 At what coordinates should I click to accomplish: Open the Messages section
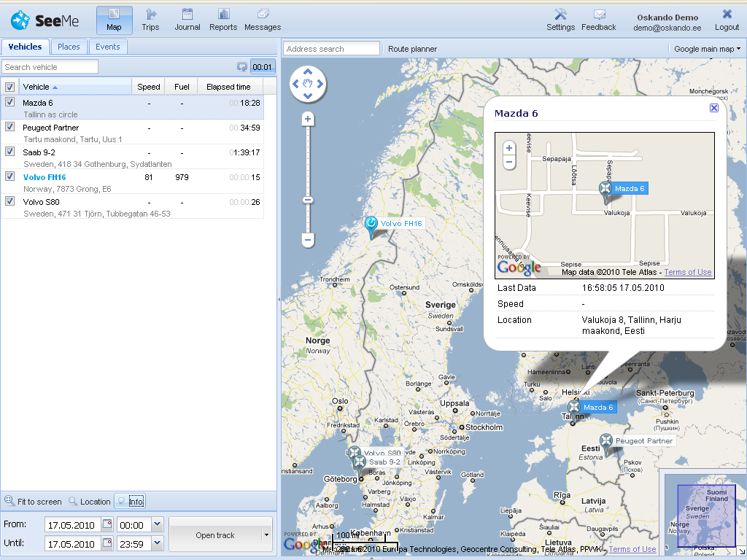pyautogui.click(x=263, y=20)
